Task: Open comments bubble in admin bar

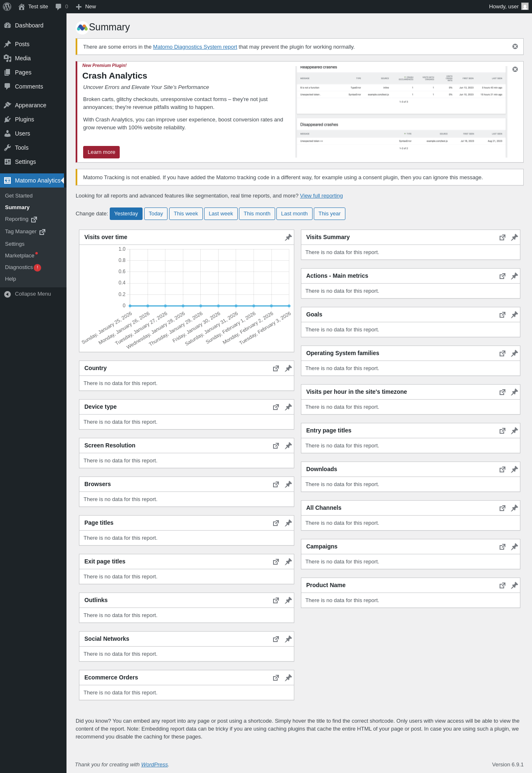Action: (62, 7)
